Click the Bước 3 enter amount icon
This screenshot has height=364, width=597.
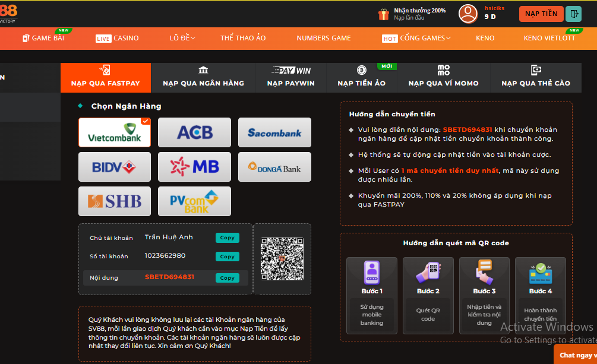[x=484, y=272]
